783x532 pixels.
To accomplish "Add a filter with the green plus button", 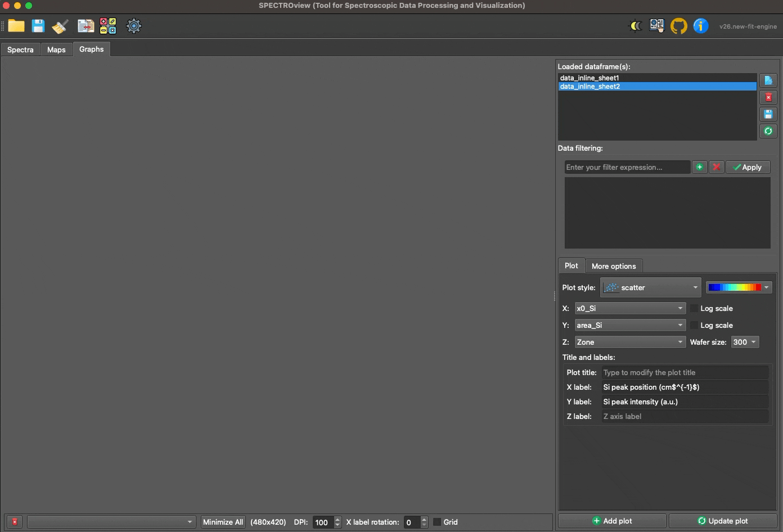I will [x=699, y=167].
